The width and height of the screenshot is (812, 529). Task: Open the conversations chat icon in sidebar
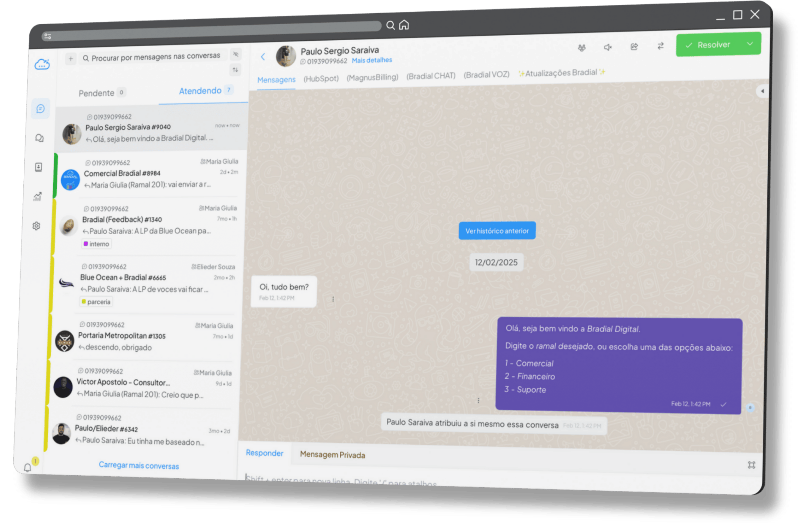(41, 109)
